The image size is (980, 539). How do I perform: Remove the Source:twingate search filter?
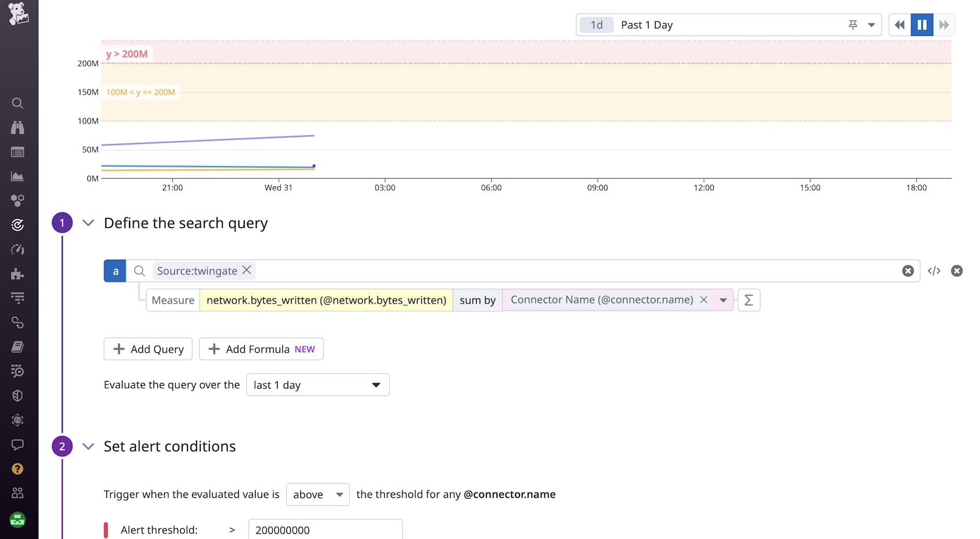[x=246, y=270]
